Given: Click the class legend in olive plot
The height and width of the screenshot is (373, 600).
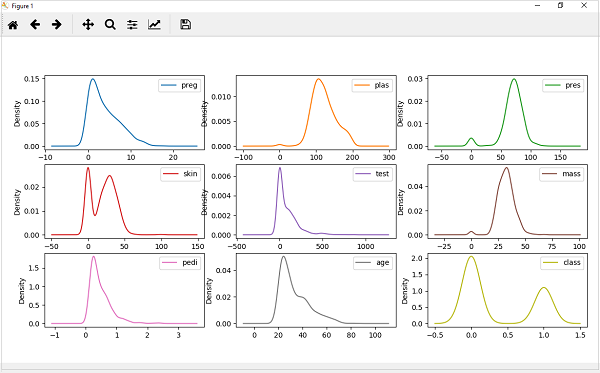Looking at the screenshot, I should click(x=562, y=263).
